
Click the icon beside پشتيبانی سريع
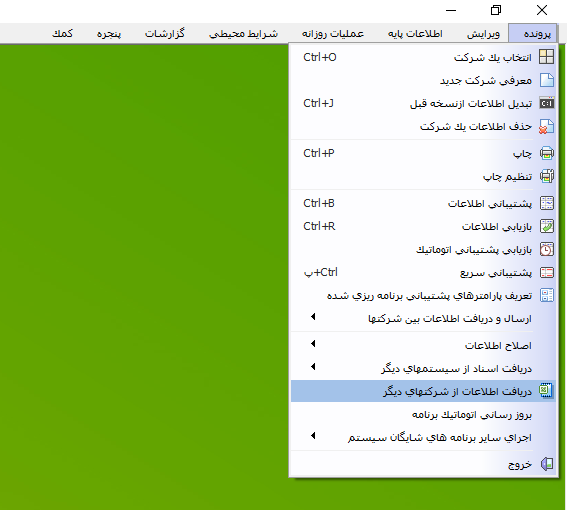tap(546, 273)
